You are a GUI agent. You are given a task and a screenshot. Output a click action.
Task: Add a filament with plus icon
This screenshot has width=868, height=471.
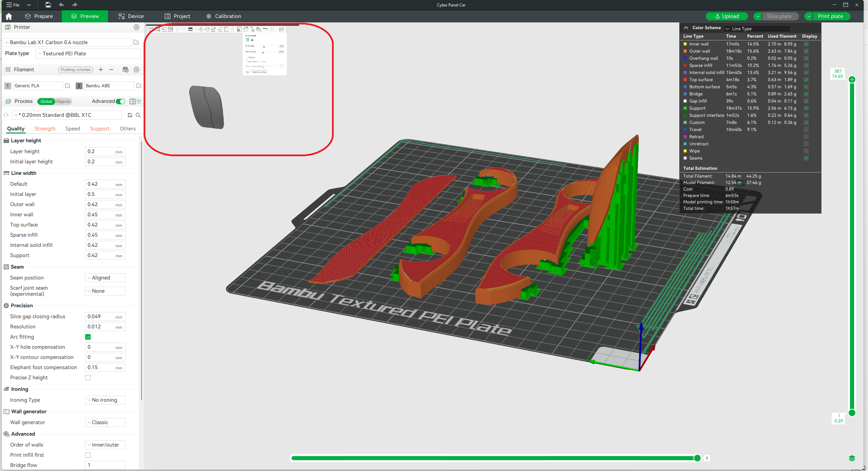(x=101, y=70)
